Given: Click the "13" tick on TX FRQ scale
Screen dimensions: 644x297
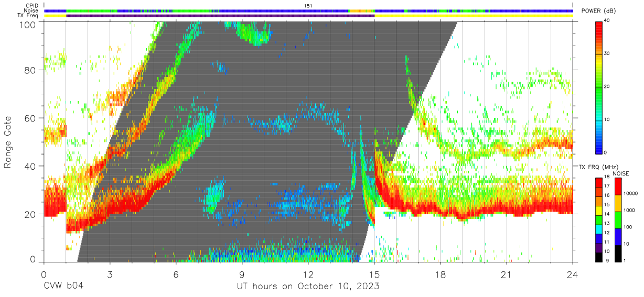Looking at the screenshot, I should click(607, 223).
